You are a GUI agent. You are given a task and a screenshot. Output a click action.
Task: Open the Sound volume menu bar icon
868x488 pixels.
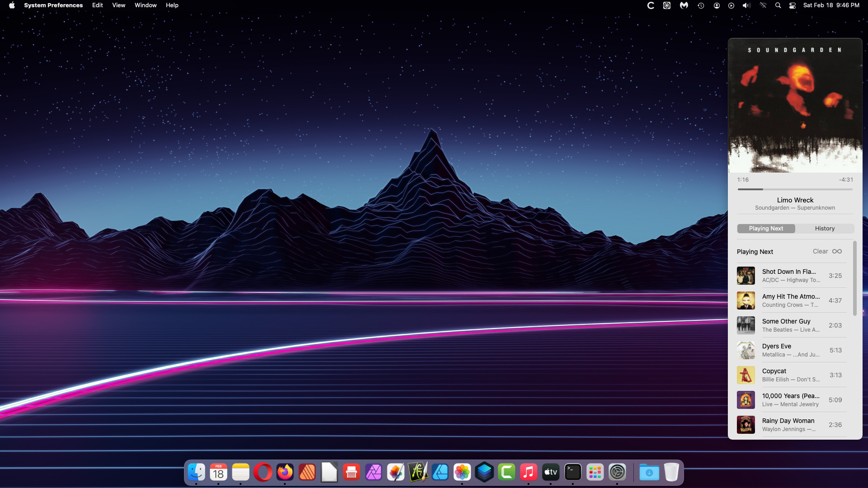click(x=746, y=5)
